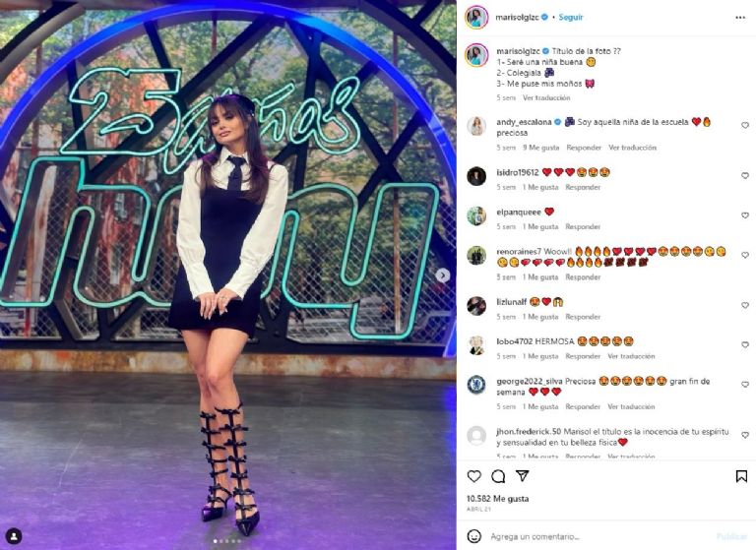The width and height of the screenshot is (756, 550).
Task: Click Ver traducción under the caption
Action: click(546, 97)
